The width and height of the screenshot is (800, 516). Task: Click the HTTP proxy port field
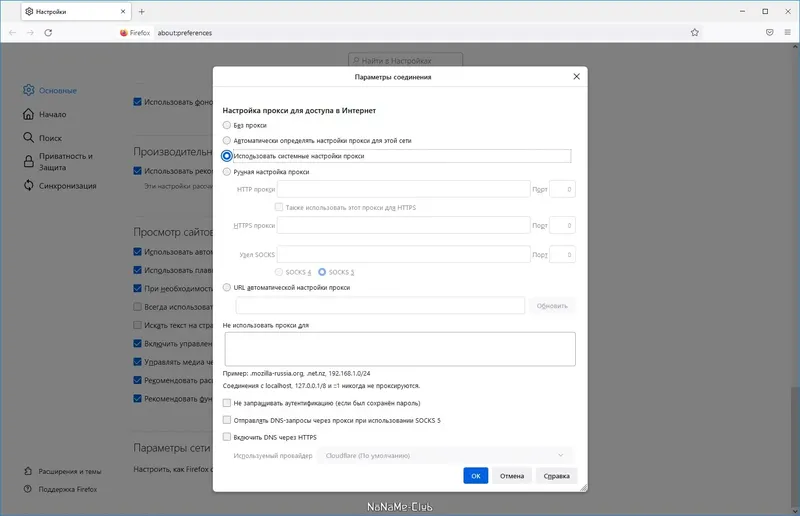562,189
